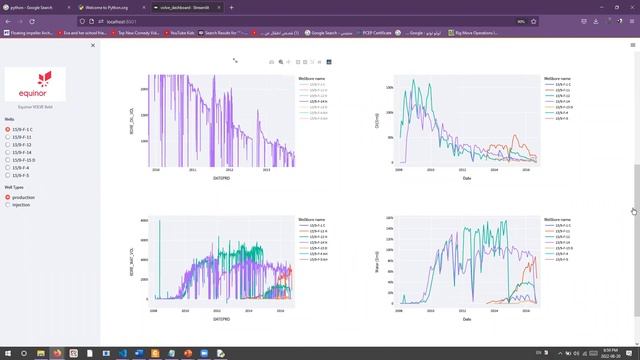Click the zoom-in box icon in modebar
Image resolution: width=640 pixels, height=360 pixels.
click(298, 62)
